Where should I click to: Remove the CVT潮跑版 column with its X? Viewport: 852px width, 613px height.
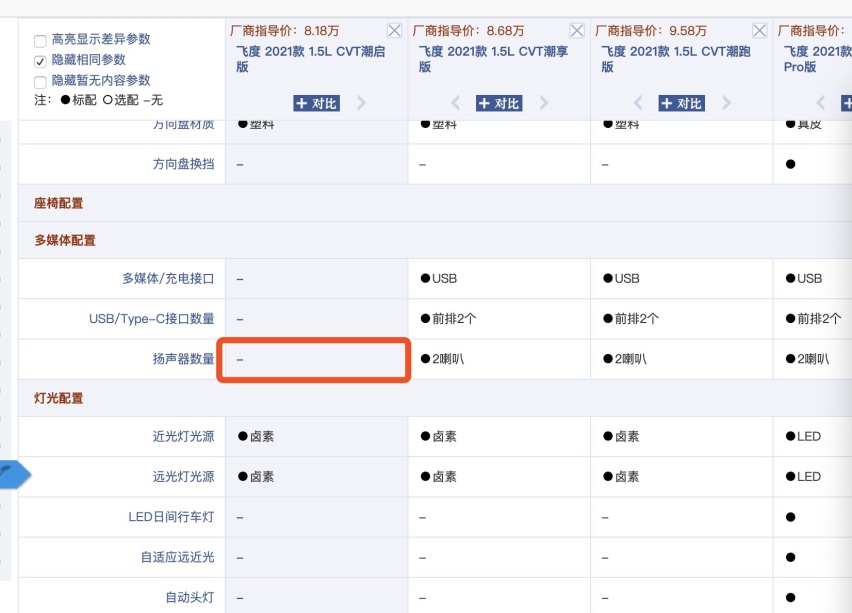[x=760, y=30]
